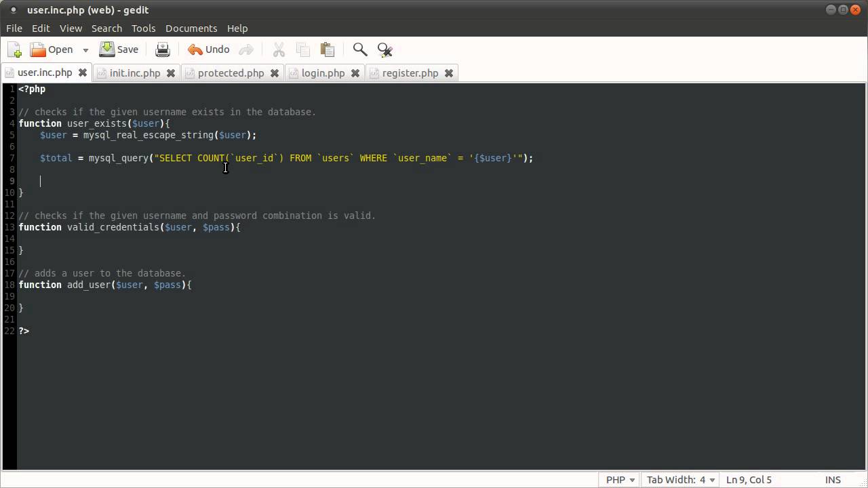The image size is (868, 488).
Task: Open the Tab Width dropdown
Action: click(x=681, y=479)
